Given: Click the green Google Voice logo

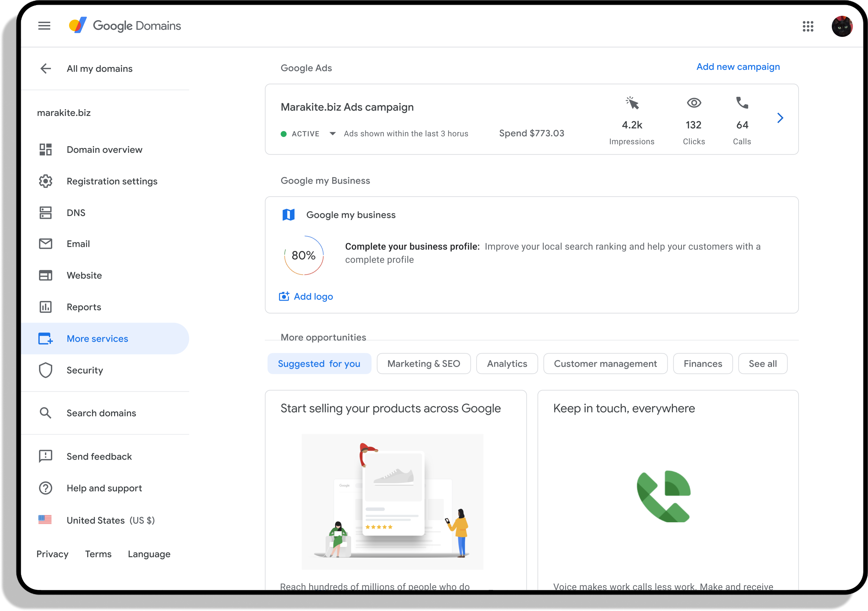Looking at the screenshot, I should (664, 496).
